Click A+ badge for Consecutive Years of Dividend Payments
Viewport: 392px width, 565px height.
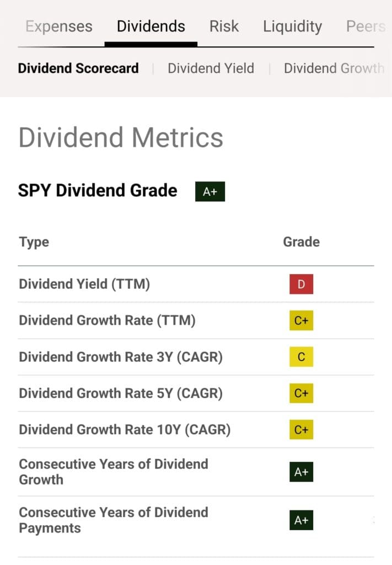pyautogui.click(x=301, y=520)
